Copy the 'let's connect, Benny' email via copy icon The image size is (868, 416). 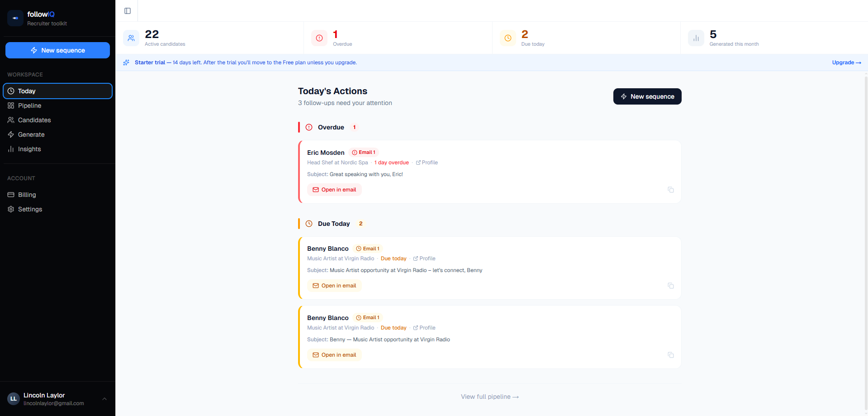(671, 286)
